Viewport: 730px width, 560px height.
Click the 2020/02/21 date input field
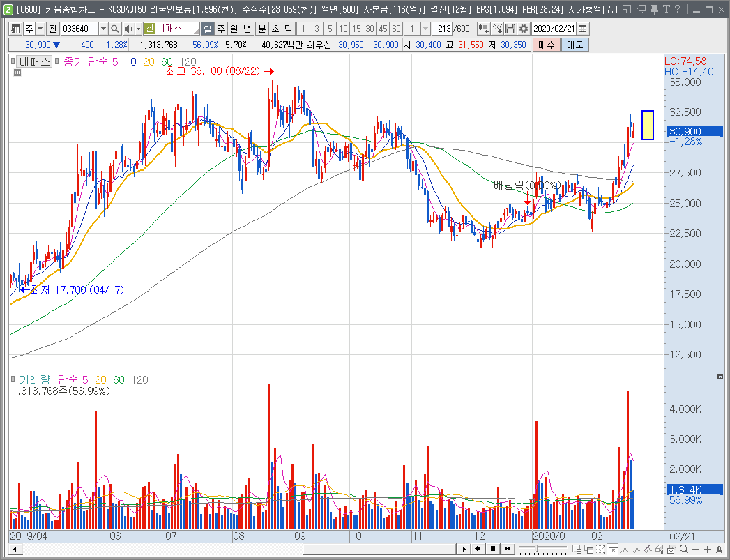(x=554, y=29)
